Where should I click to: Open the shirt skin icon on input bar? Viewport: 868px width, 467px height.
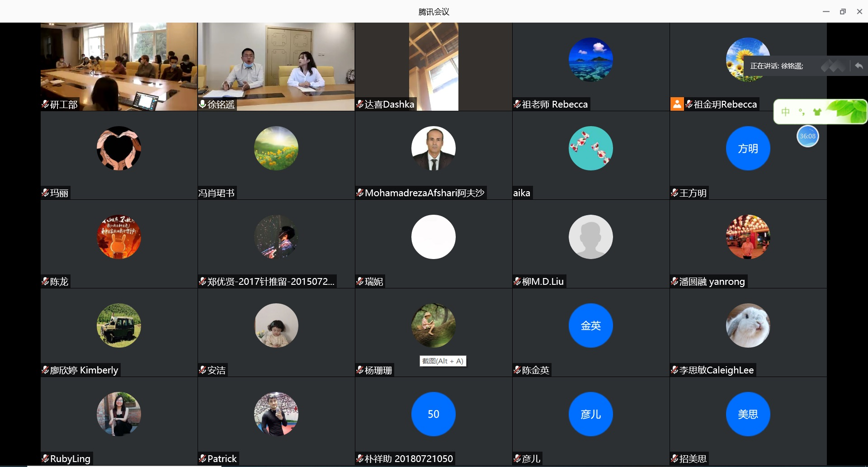[817, 112]
